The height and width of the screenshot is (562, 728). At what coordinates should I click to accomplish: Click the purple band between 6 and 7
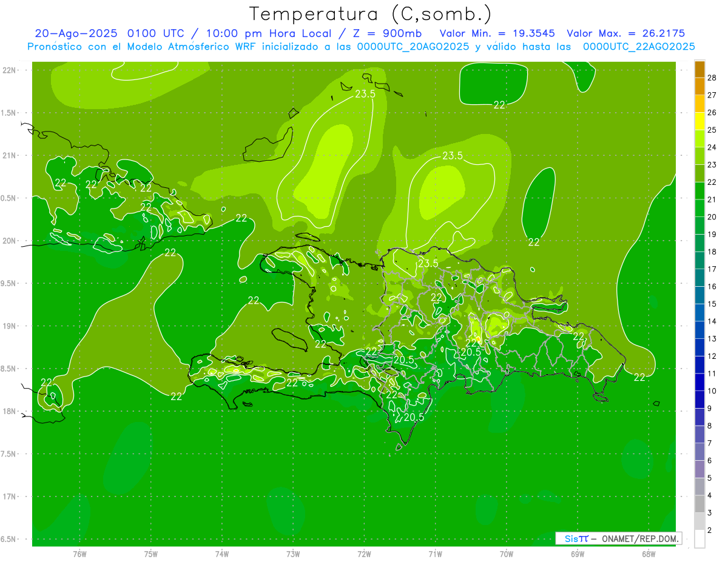699,452
